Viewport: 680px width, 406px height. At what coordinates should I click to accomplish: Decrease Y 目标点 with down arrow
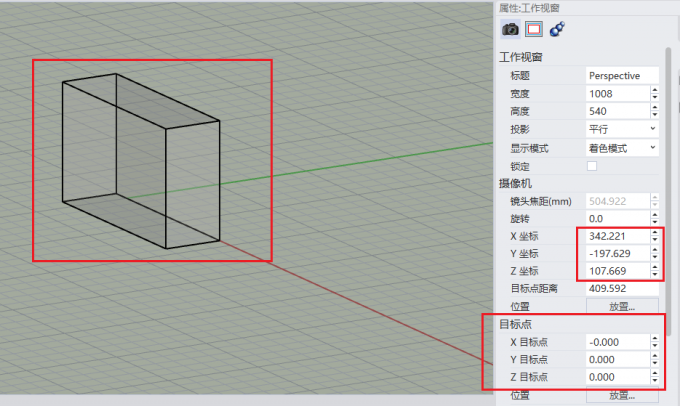coord(655,363)
